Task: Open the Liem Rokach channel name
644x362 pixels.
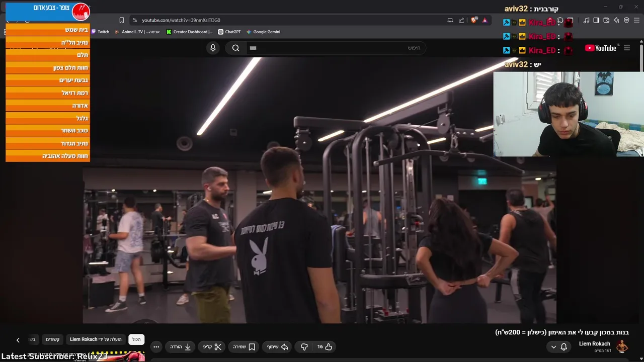Action: [x=594, y=344]
